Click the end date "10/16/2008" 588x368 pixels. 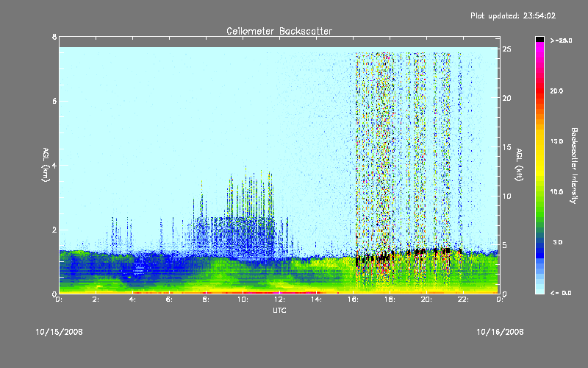(x=500, y=332)
